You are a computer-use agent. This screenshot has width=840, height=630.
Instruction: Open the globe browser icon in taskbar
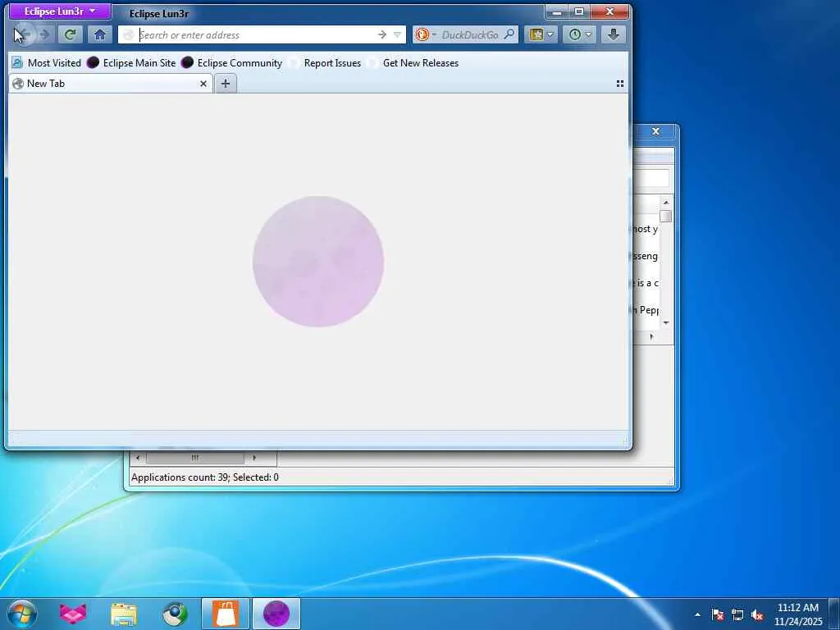[175, 614]
